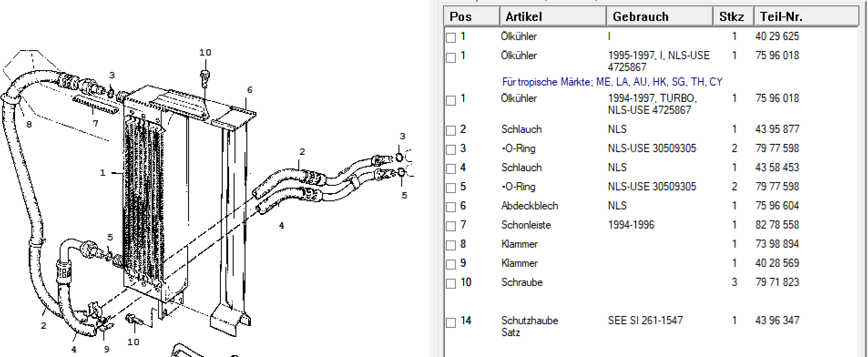
Task: Check the box for Ölkühler 40 29 625
Action: point(451,37)
